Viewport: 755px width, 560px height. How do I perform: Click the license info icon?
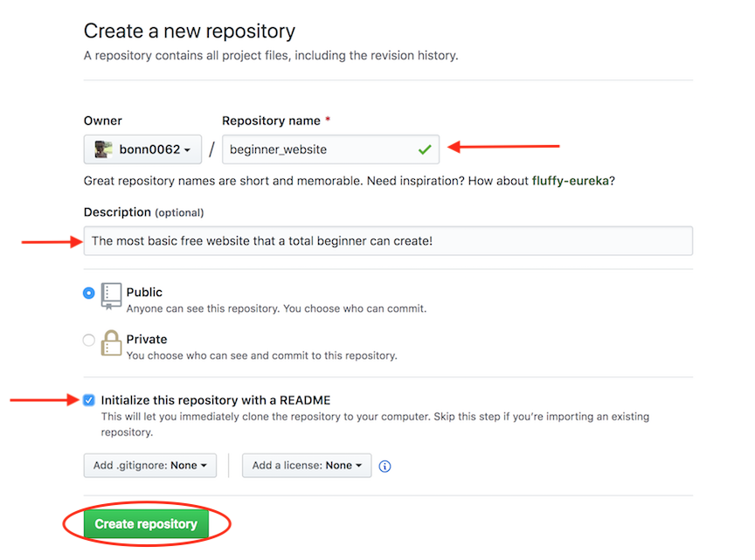pyautogui.click(x=385, y=467)
